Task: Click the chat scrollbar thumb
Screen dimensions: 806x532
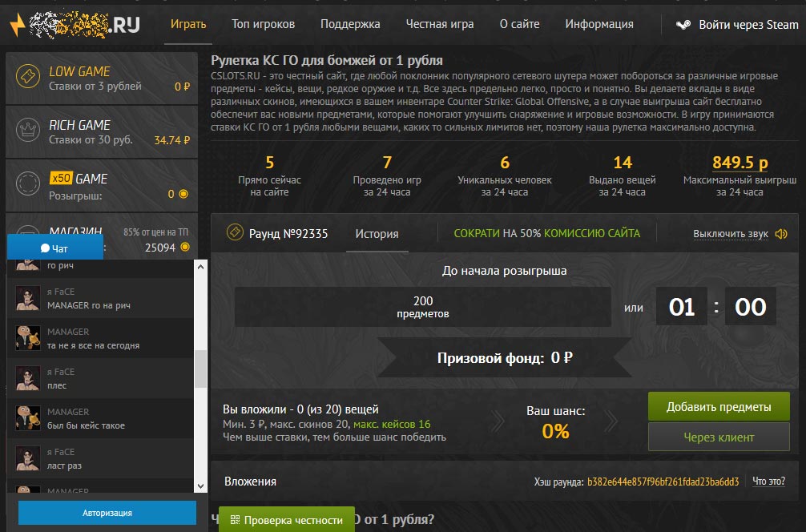Action: pyautogui.click(x=200, y=369)
